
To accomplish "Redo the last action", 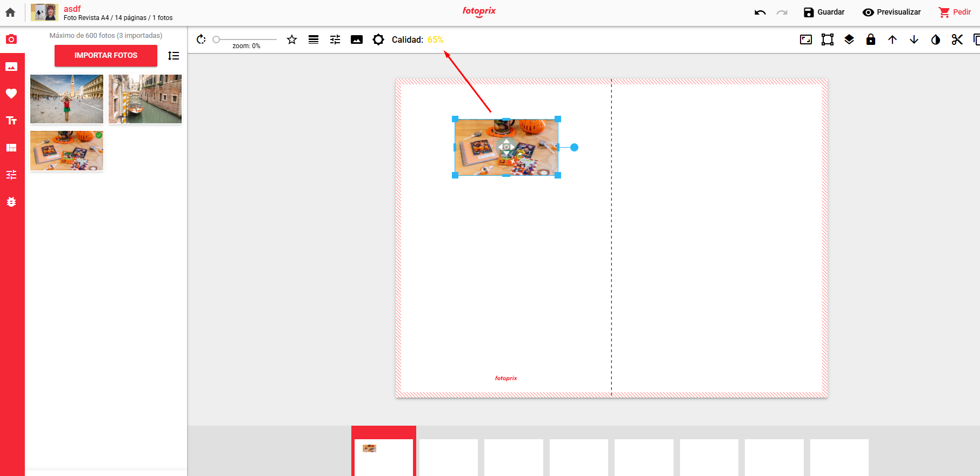I will (x=782, y=12).
